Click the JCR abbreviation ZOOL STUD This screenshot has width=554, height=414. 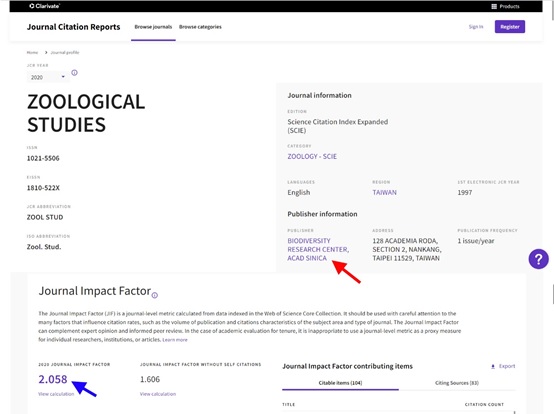click(45, 217)
